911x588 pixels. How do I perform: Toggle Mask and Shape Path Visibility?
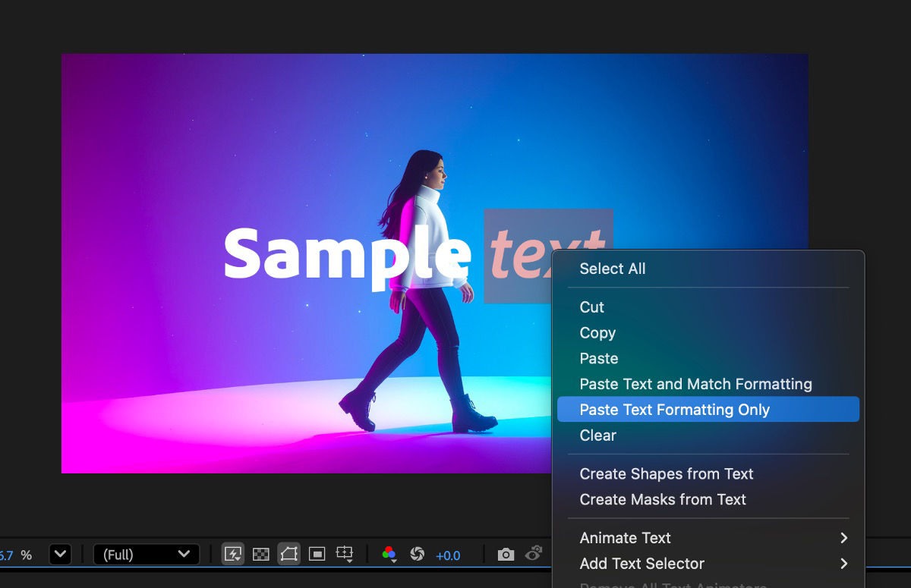click(288, 555)
